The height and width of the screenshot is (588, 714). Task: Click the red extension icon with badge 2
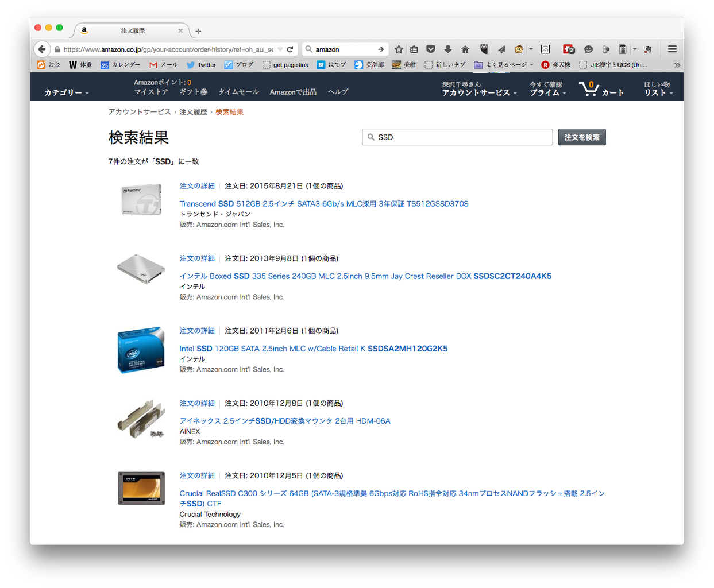[x=569, y=49]
